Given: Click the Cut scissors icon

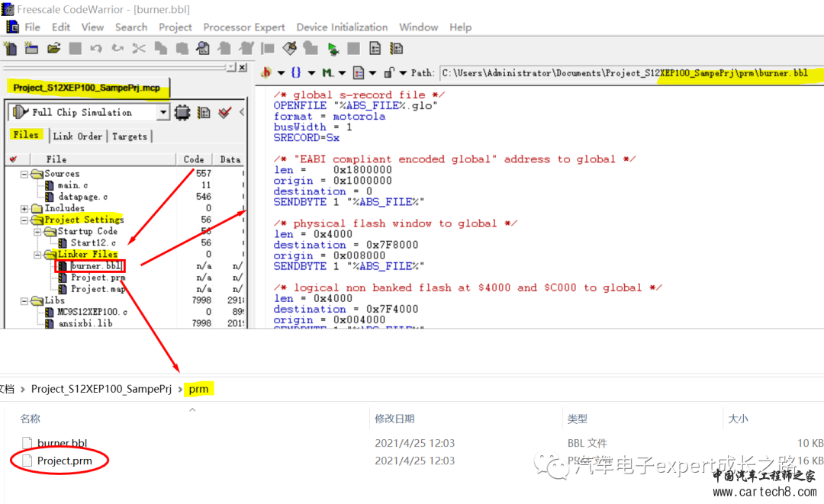Looking at the screenshot, I should [139, 49].
